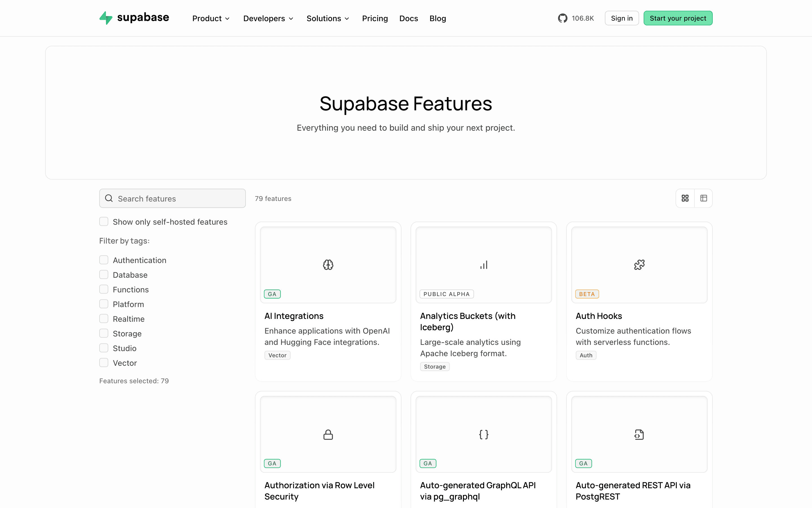Click the Start your project button
Viewport: 812px width, 508px height.
click(678, 18)
